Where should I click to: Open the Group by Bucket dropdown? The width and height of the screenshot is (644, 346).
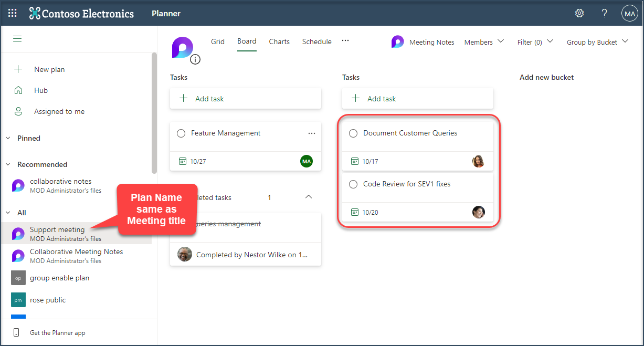[597, 42]
